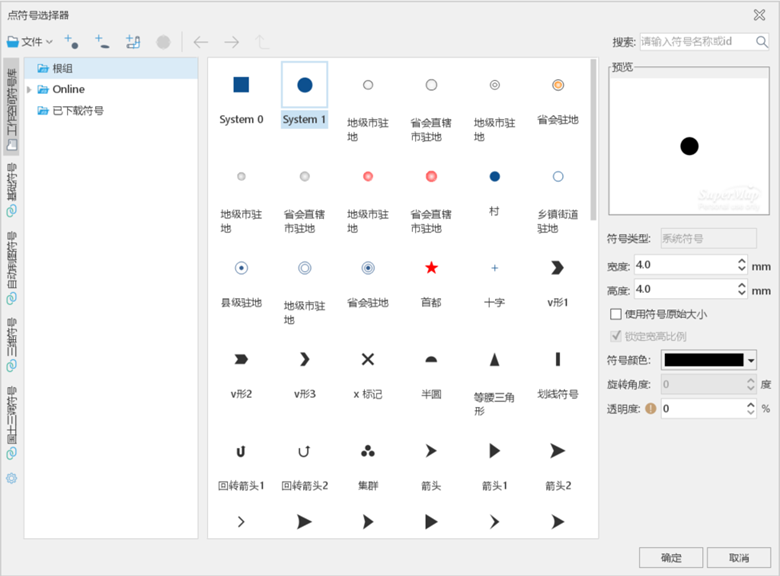Open the 符号颜色 color dropdown
The image size is (780, 576).
pos(750,360)
